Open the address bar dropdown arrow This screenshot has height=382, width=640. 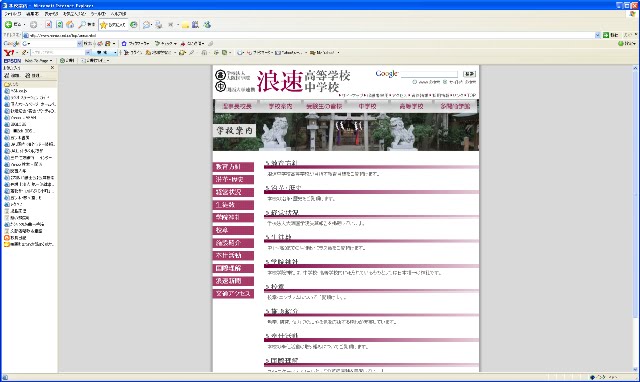click(598, 35)
